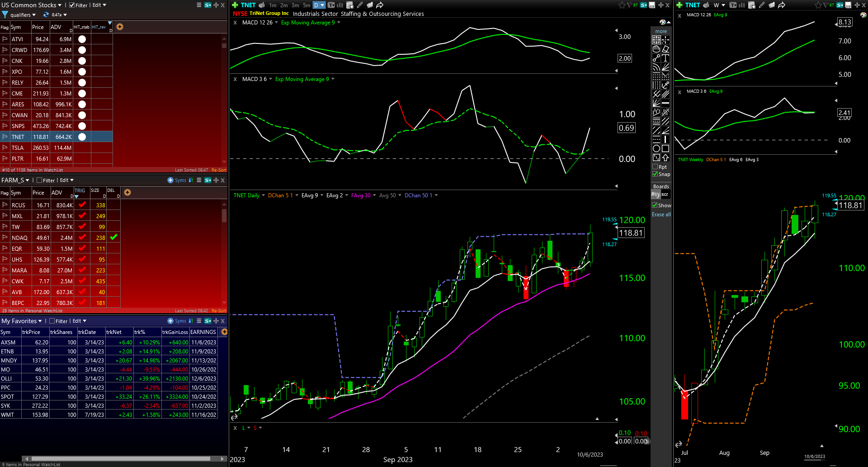Add column to US Common Stocks watchlist
This screenshot has width=868, height=467.
tap(120, 27)
